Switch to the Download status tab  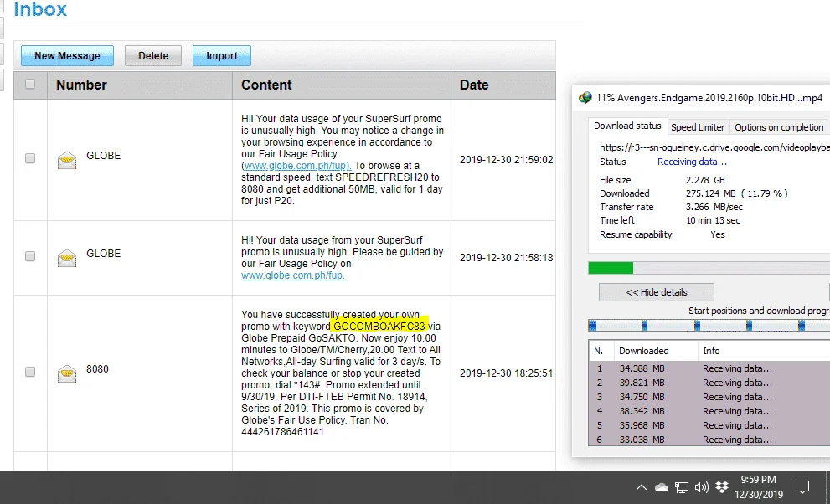coord(627,126)
